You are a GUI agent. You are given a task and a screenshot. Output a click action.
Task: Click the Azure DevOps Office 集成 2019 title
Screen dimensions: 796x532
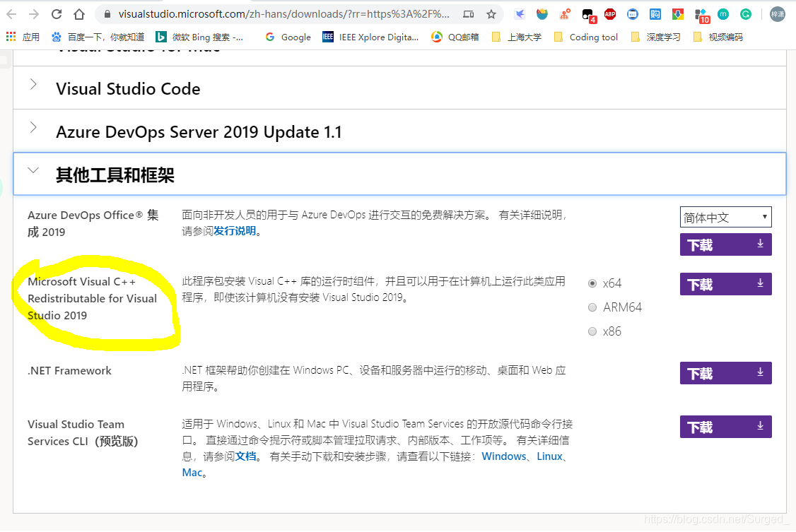[93, 223]
